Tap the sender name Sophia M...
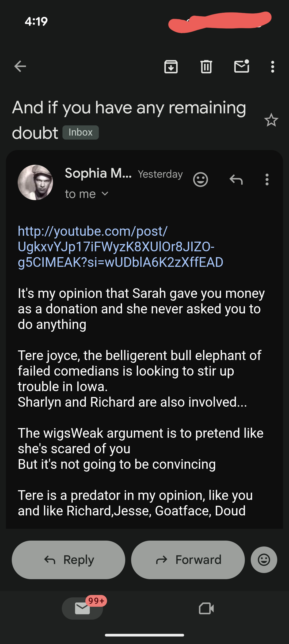The image size is (289, 644). point(98,173)
